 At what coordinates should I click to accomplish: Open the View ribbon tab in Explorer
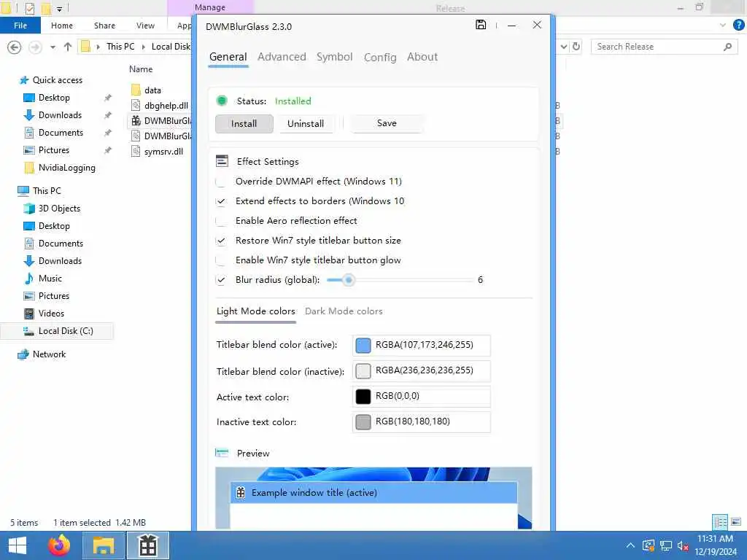(x=145, y=26)
